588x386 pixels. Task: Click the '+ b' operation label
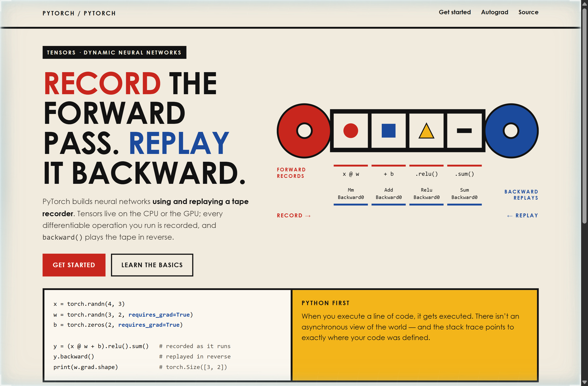point(388,174)
